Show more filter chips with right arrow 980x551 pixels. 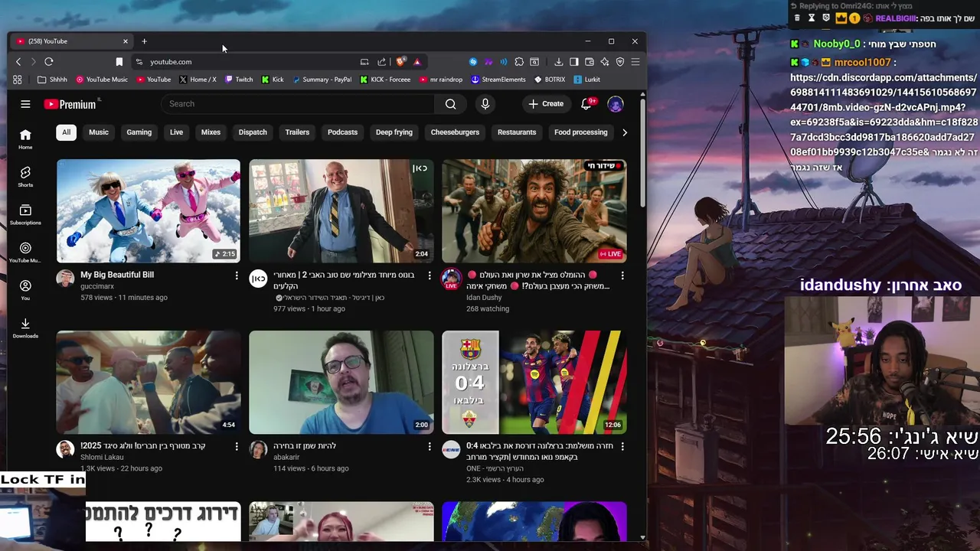(x=625, y=132)
